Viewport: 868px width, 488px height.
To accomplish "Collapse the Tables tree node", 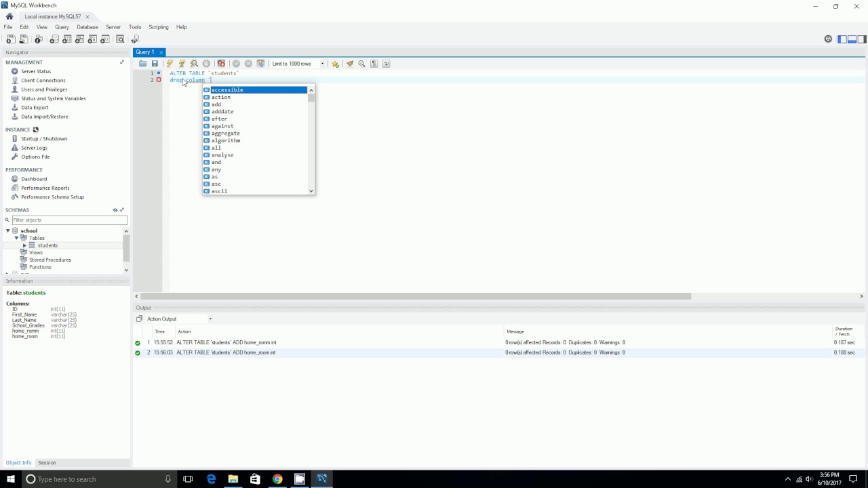I will (x=16, y=238).
